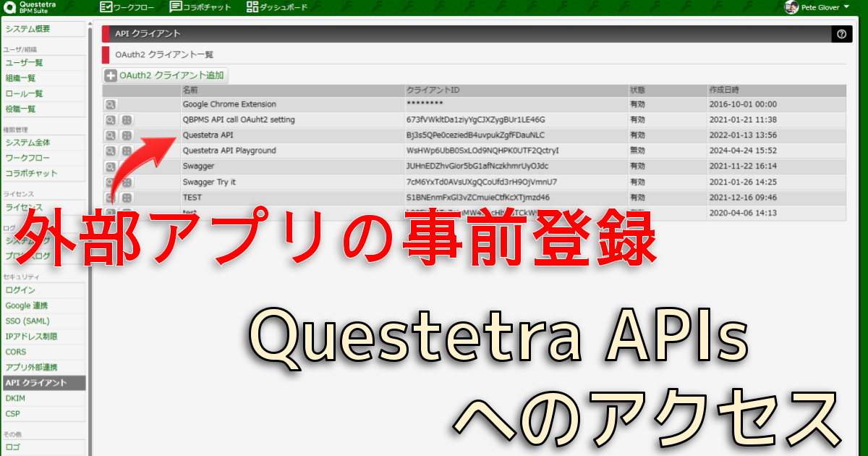View details of Questetra API Playground client

click(111, 151)
